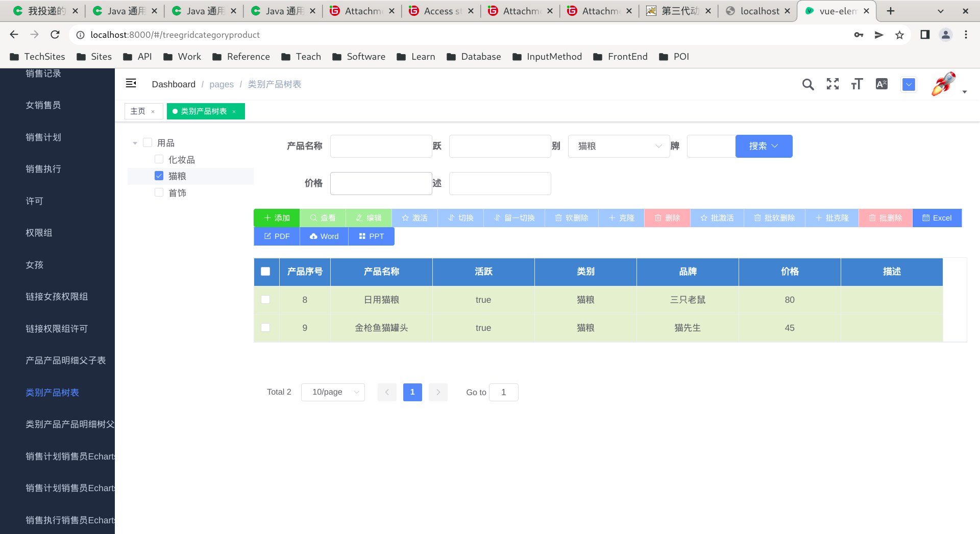980x534 pixels.
Task: Click the Excel export button
Action: pyautogui.click(x=937, y=217)
